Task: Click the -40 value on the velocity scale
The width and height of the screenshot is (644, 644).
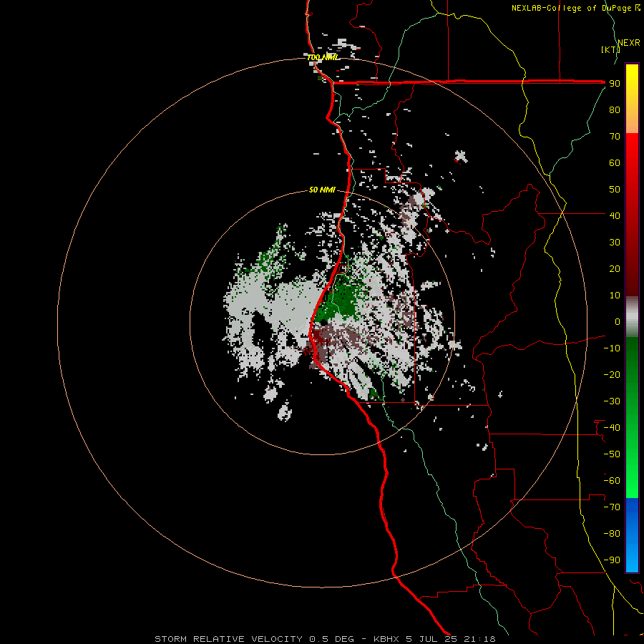Action: (612, 428)
